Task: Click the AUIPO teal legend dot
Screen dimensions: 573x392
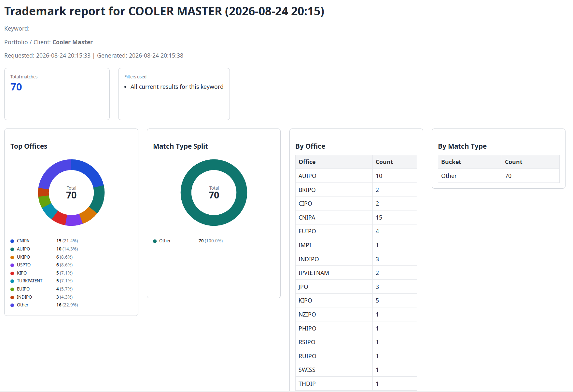Action: click(12, 249)
